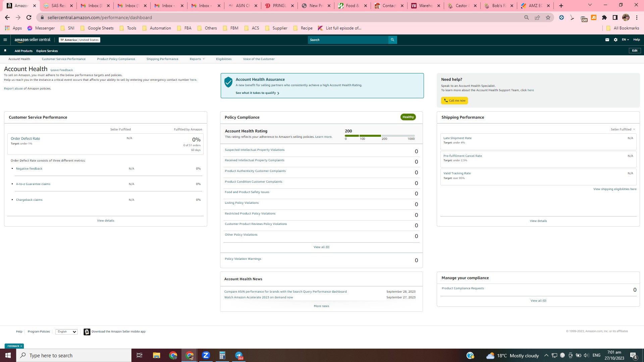Select the Account Health tab
The width and height of the screenshot is (644, 362).
click(19, 59)
